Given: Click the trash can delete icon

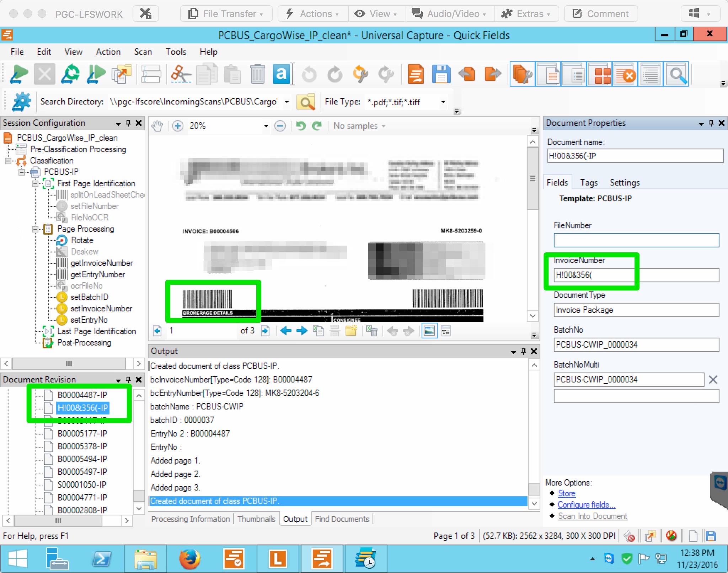Looking at the screenshot, I should (257, 74).
